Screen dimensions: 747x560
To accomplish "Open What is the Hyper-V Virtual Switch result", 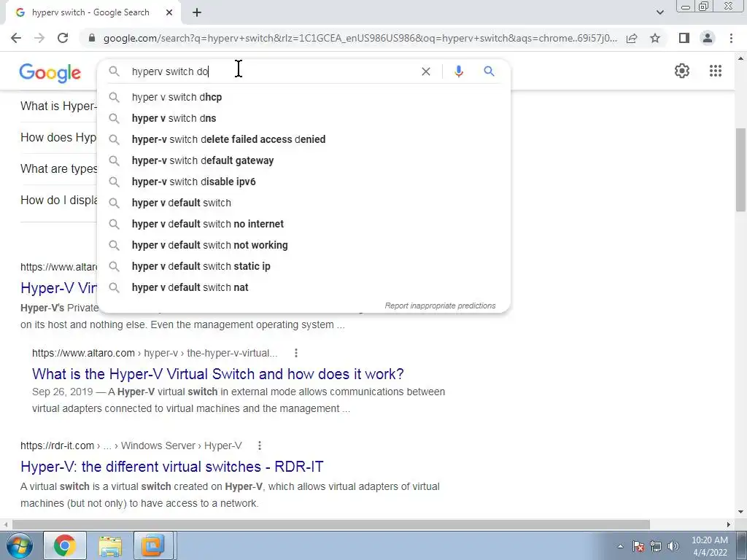I will tap(217, 374).
